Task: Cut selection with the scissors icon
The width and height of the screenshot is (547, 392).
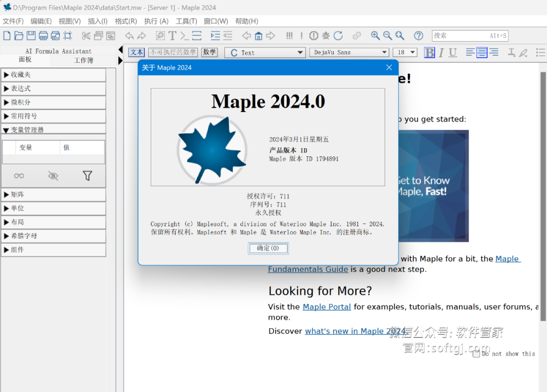Action: (x=86, y=35)
